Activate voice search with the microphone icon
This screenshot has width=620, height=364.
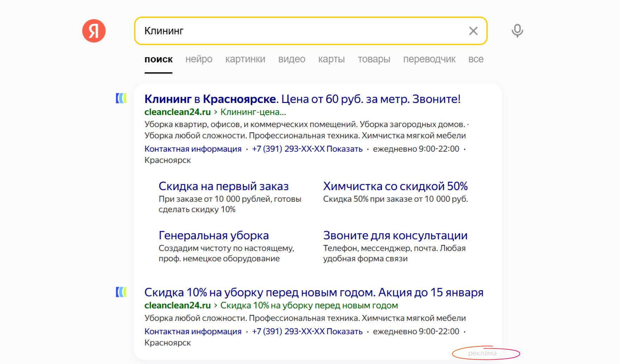click(517, 31)
